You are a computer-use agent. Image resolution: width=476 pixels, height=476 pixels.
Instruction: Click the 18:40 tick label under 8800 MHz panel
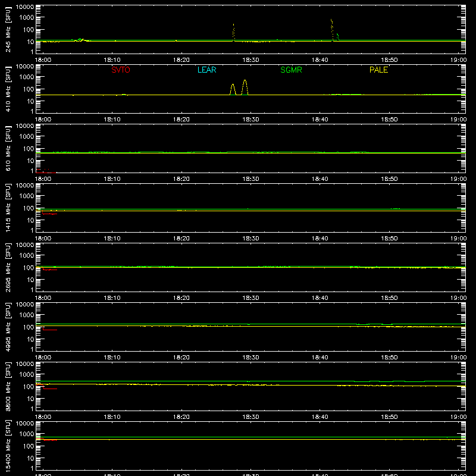coord(320,417)
